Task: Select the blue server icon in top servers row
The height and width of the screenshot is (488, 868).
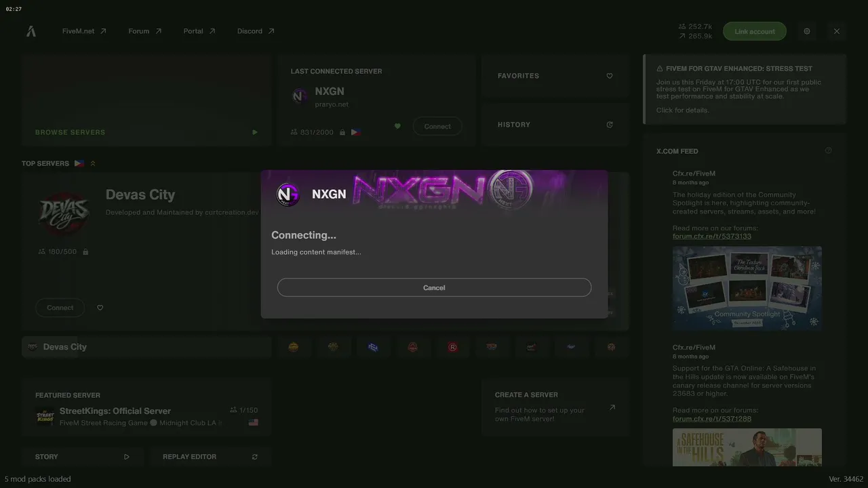Action: pyautogui.click(x=372, y=347)
